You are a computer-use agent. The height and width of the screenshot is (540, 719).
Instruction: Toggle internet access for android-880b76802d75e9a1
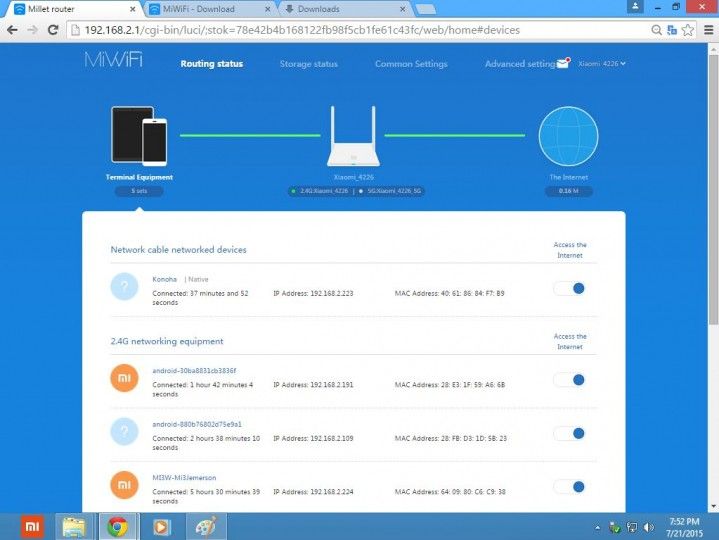(x=569, y=433)
